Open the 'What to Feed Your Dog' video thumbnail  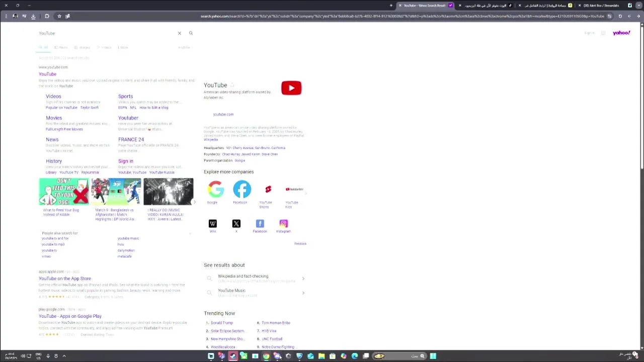[x=64, y=192]
